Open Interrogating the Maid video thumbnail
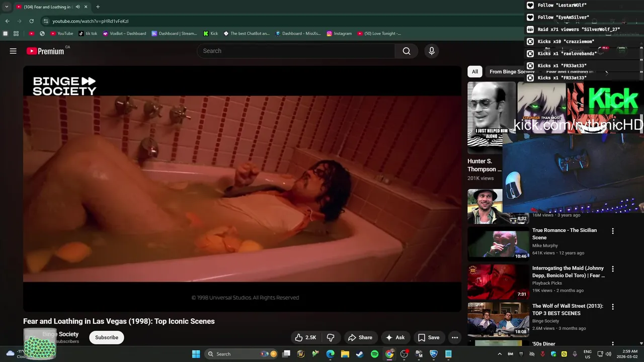The width and height of the screenshot is (644, 362). pos(498,282)
